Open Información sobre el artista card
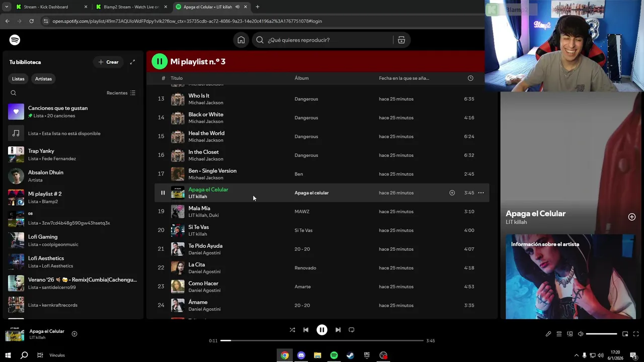Image resolution: width=644 pixels, height=362 pixels. [571, 277]
